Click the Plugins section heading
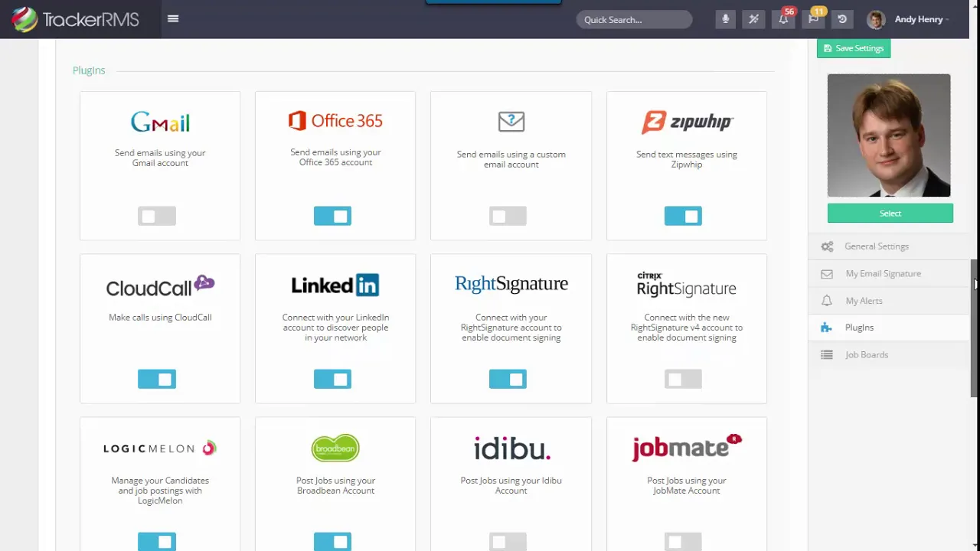980x551 pixels. click(x=89, y=70)
